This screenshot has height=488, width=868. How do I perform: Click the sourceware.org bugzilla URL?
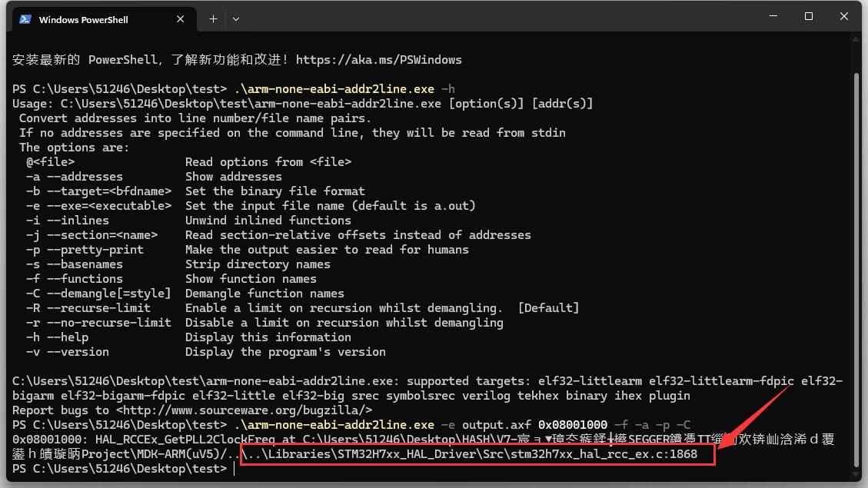point(244,410)
